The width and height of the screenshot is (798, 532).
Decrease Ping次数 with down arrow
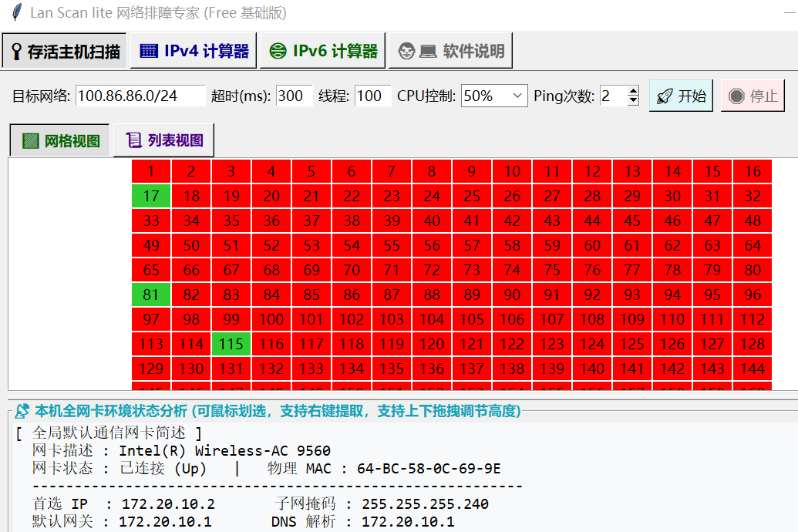click(x=633, y=101)
